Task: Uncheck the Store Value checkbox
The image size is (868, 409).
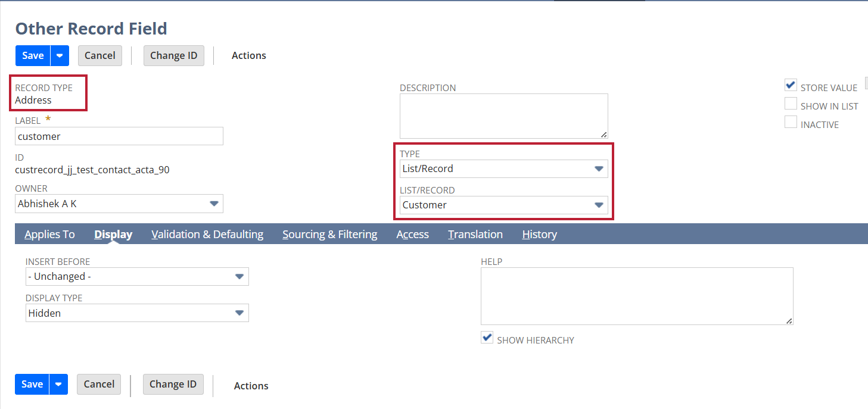Action: pyautogui.click(x=791, y=85)
